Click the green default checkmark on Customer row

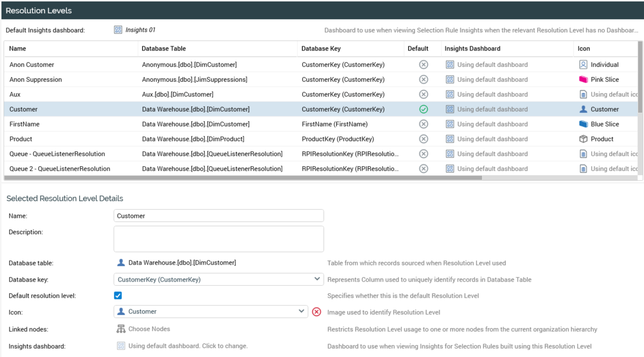423,109
